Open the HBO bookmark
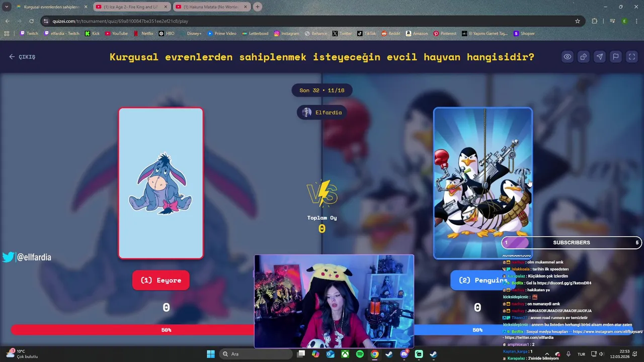This screenshot has width=644, height=362. coord(167,34)
